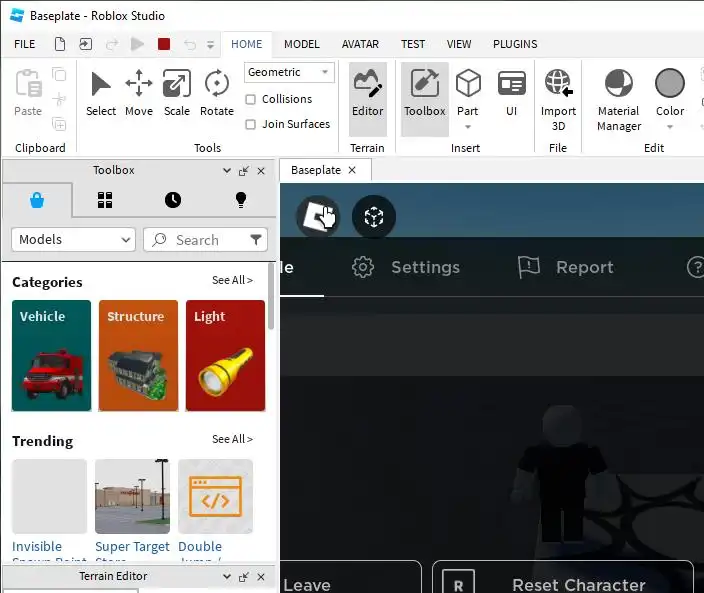This screenshot has width=704, height=593.
Task: Click the Roblox menu icon in viewport
Action: pos(318,217)
